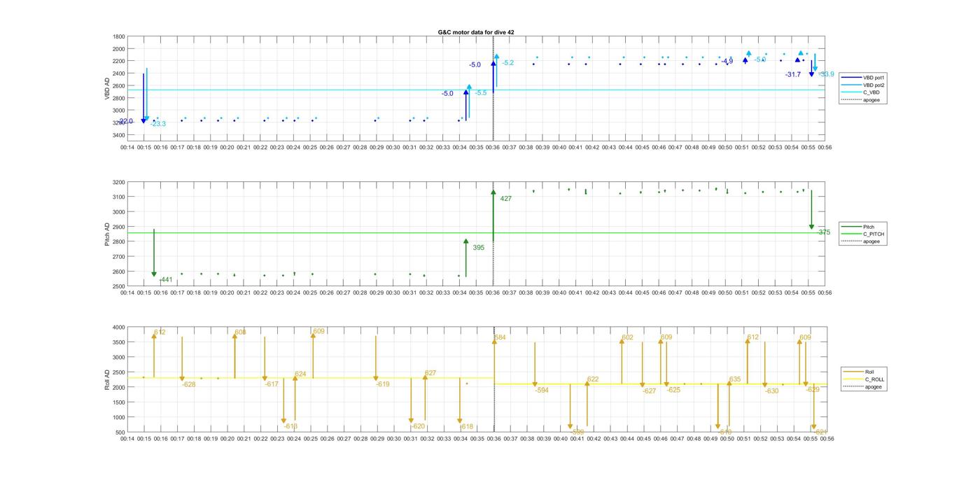Click the '-617' roll data label
This screenshot has height=485, width=980.
tap(272, 384)
